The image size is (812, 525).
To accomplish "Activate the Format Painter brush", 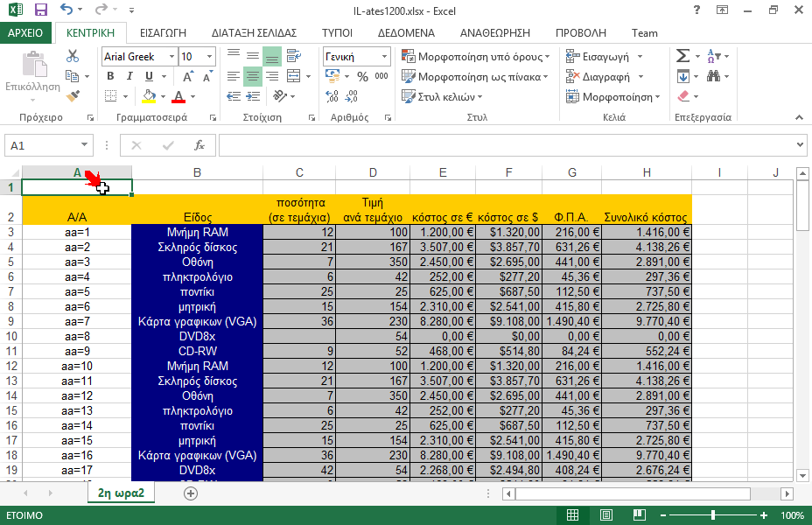I will 73,96.
